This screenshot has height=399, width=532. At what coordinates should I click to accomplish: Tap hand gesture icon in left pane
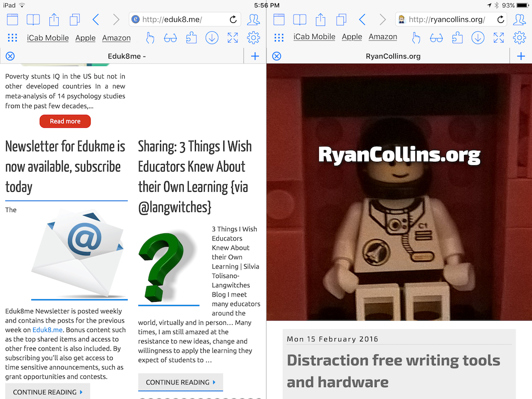point(150,37)
